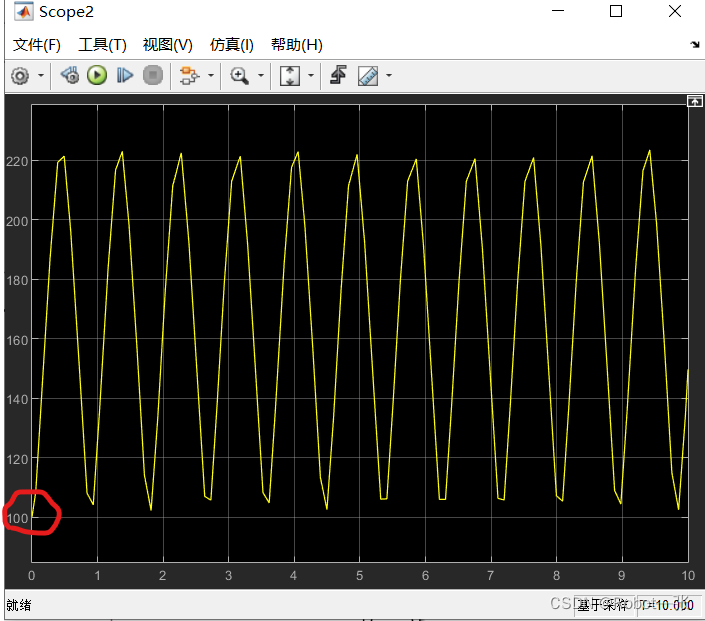Click the Scope2 window title text
This screenshot has height=621, width=705.
click(x=67, y=12)
